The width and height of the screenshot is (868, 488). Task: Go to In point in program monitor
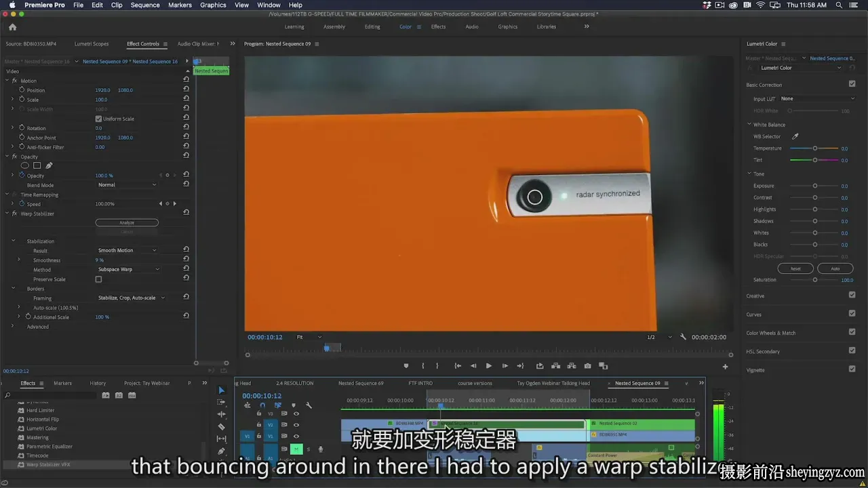pyautogui.click(x=458, y=366)
